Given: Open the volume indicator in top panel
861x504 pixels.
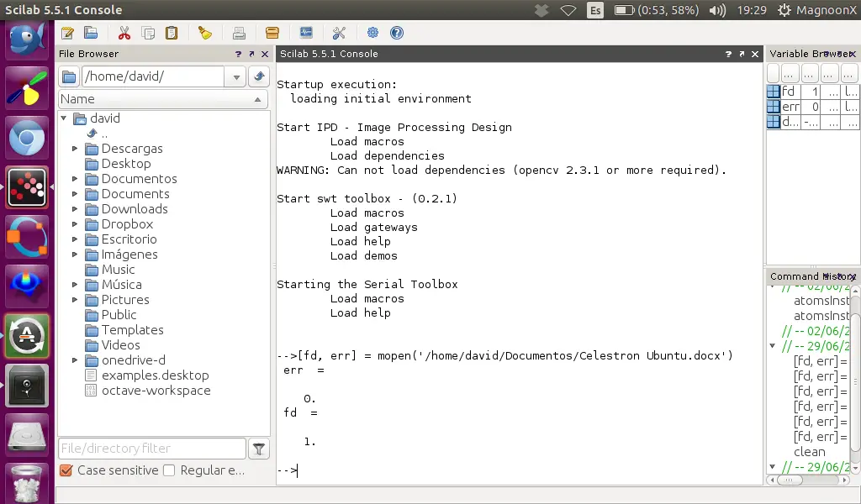Looking at the screenshot, I should tap(717, 10).
